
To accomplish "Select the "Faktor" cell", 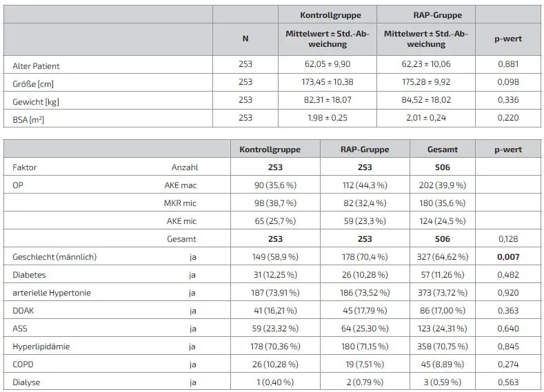I will (26, 167).
